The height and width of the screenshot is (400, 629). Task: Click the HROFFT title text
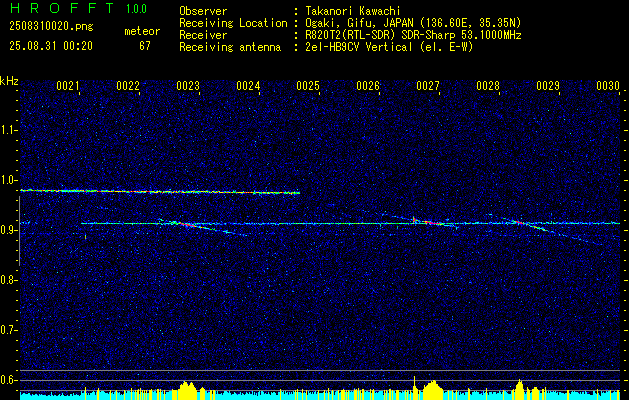coord(62,8)
